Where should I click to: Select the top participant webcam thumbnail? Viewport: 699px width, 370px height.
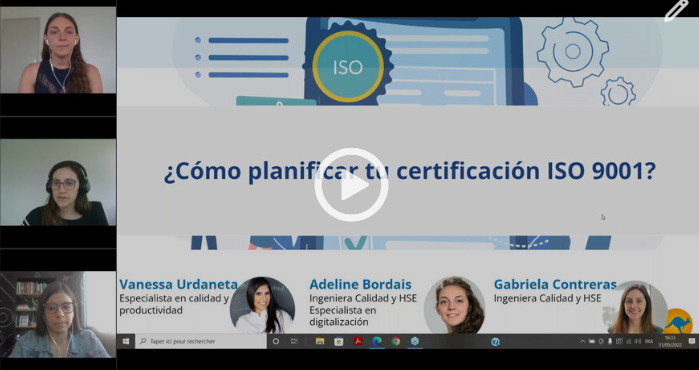pyautogui.click(x=58, y=50)
